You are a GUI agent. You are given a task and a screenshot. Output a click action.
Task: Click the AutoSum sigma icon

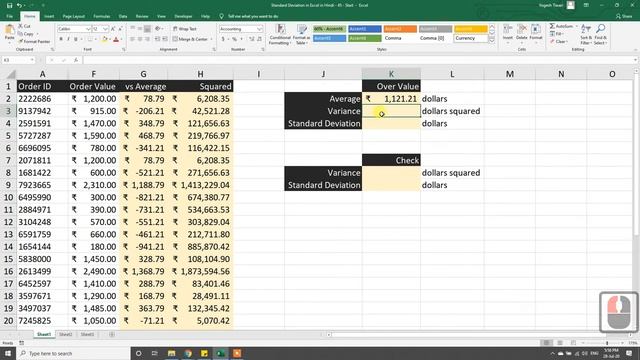pos(552,26)
